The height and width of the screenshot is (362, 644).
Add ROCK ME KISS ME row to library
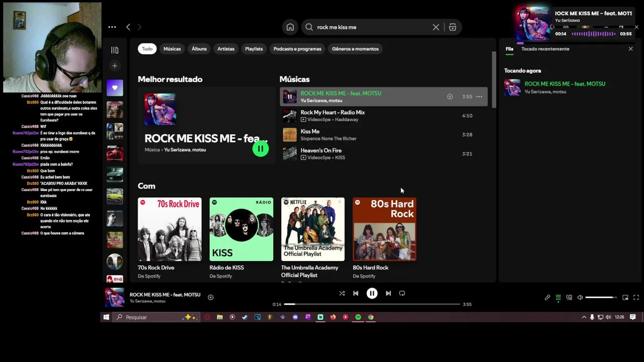point(450,97)
